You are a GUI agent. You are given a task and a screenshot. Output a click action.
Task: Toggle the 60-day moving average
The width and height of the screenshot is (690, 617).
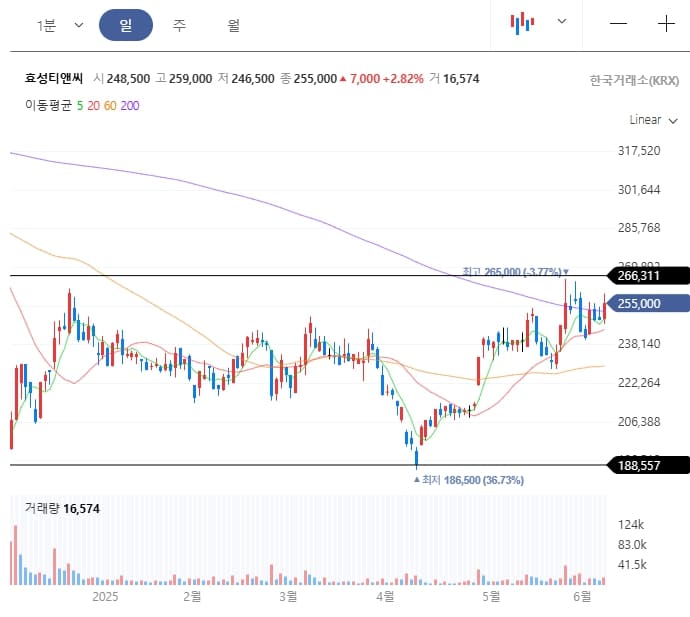point(110,106)
